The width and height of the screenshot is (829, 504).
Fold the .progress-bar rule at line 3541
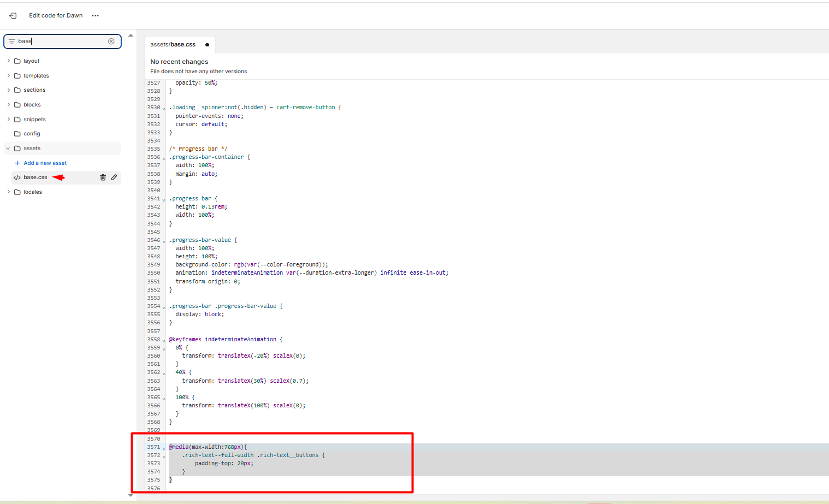point(164,199)
